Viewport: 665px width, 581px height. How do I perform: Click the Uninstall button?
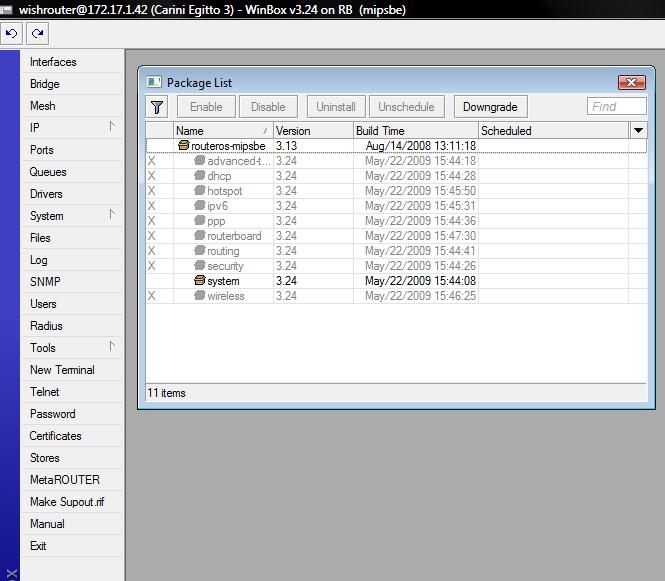click(336, 107)
